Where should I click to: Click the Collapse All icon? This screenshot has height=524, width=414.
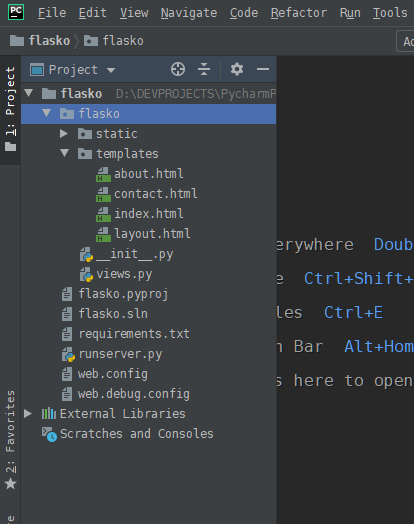(204, 70)
